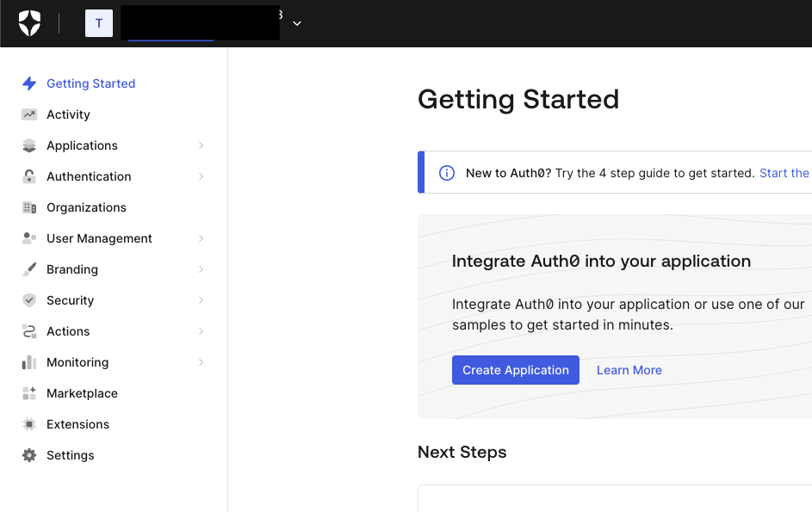Click the info icon in the banner

click(447, 173)
